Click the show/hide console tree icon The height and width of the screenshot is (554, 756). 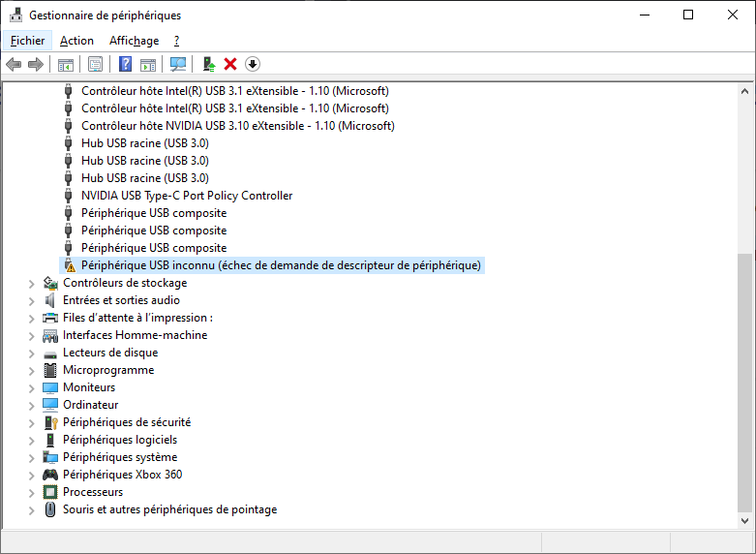point(66,64)
